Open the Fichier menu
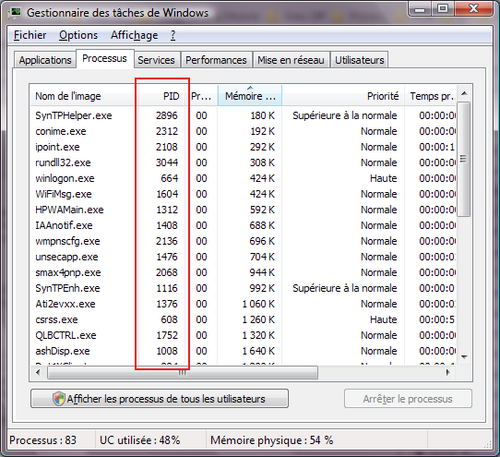This screenshot has width=500, height=457. point(30,35)
